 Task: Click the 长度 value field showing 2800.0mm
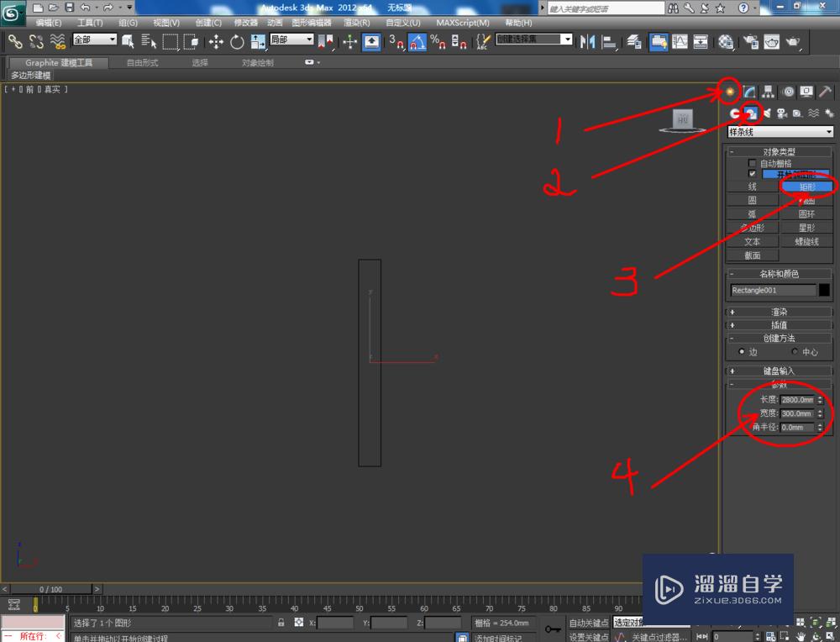point(798,400)
